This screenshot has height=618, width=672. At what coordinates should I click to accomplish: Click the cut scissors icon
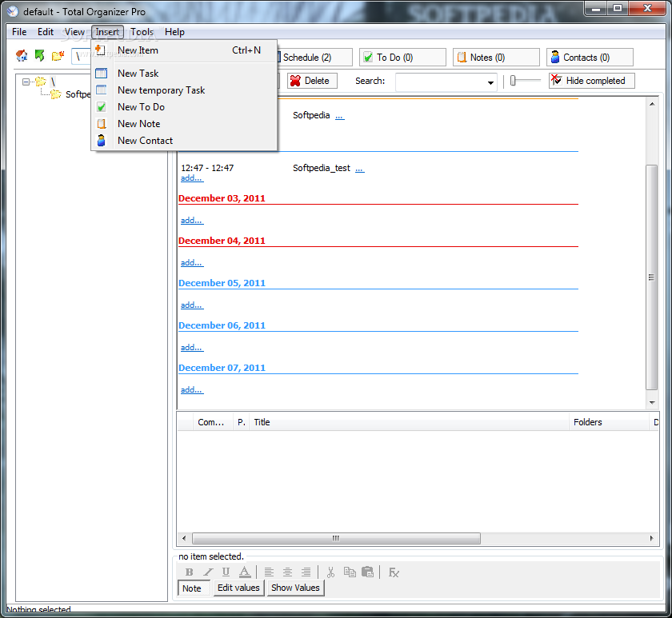click(330, 572)
